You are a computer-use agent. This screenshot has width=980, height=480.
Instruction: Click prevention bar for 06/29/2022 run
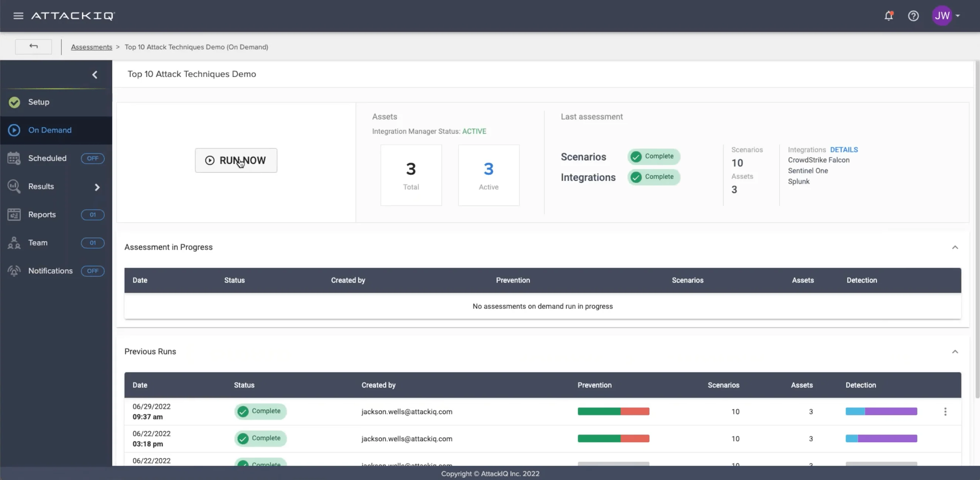(x=613, y=411)
